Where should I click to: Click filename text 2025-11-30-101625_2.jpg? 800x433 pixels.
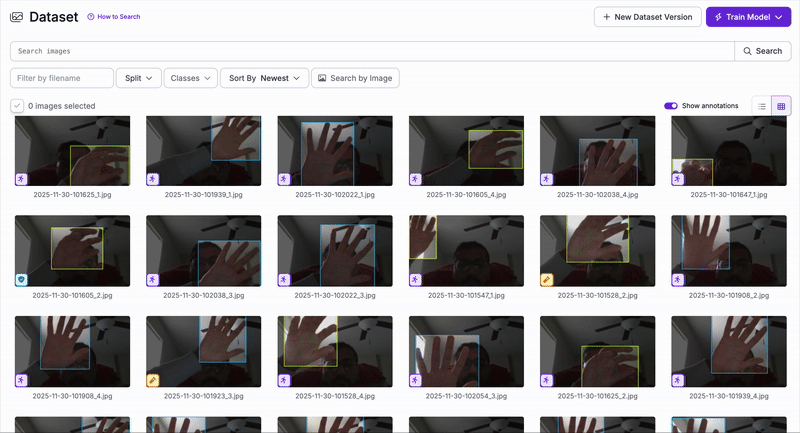click(597, 396)
